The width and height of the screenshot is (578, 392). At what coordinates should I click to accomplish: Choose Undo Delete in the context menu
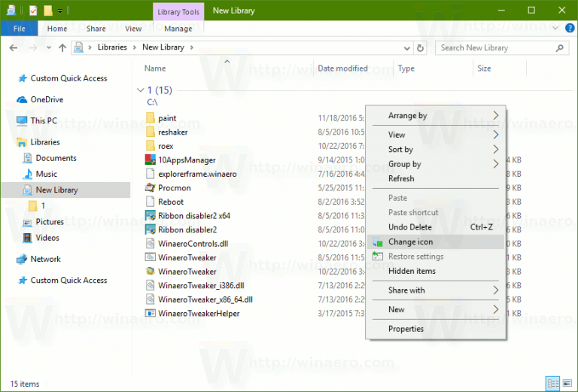(x=435, y=227)
